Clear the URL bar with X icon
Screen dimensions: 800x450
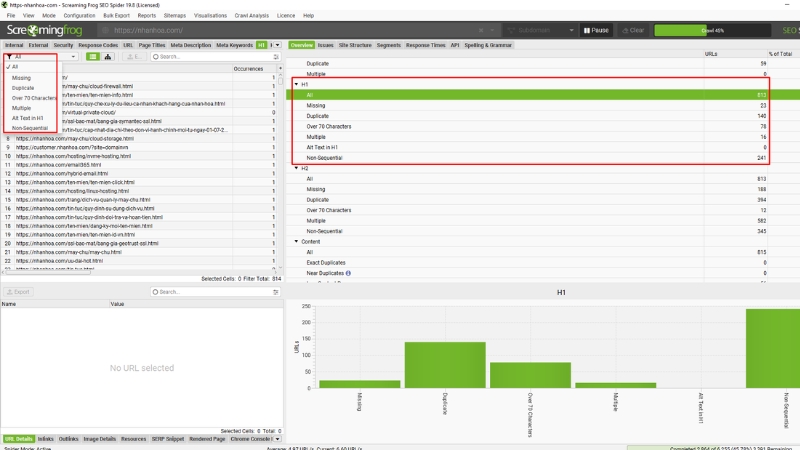click(481, 30)
